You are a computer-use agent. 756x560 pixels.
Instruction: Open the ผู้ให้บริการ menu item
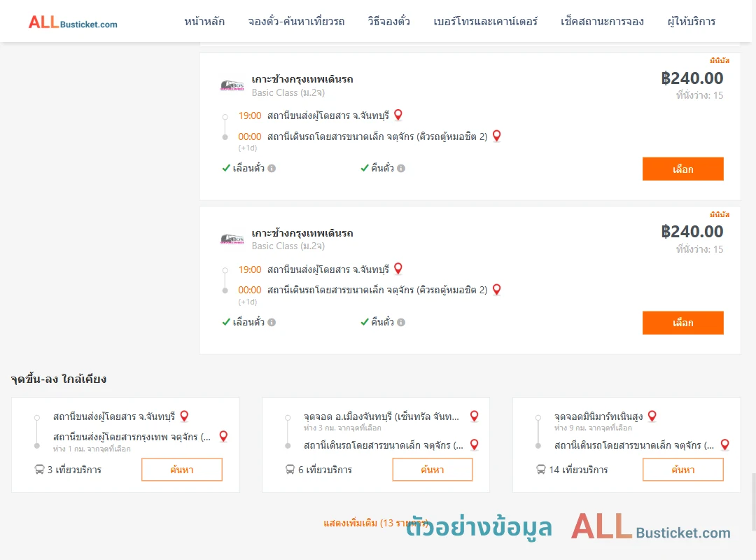point(692,22)
